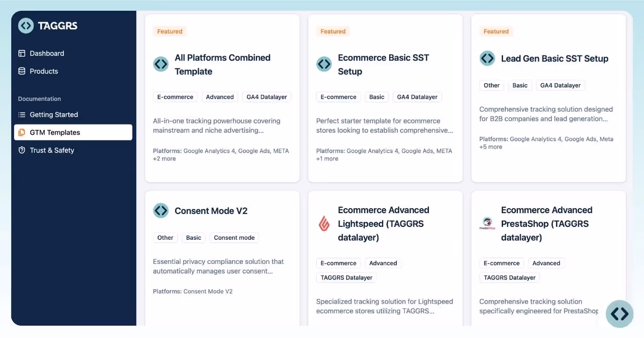
Task: Click 'Essential privacy compliance solution' description
Action: 218,266
